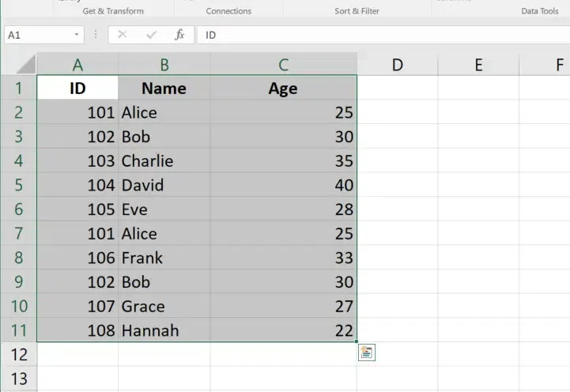
Task: Click the Enter checkmark icon in formula bar
Action: (151, 35)
